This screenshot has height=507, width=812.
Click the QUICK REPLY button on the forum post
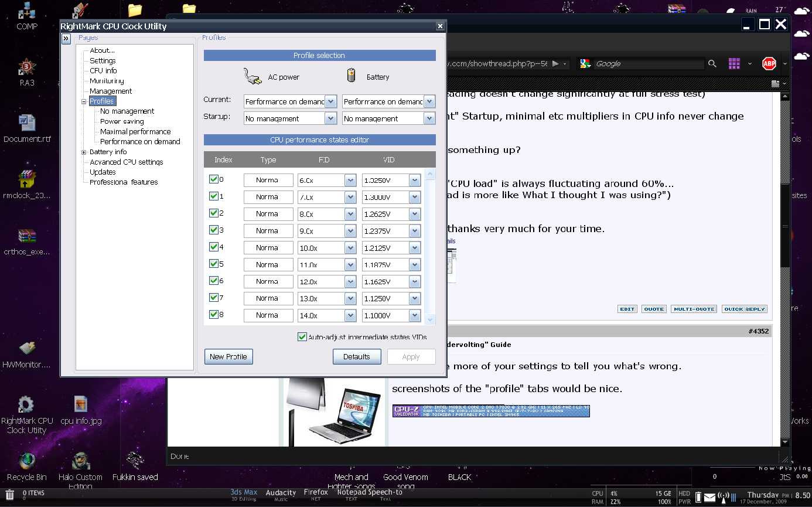745,309
